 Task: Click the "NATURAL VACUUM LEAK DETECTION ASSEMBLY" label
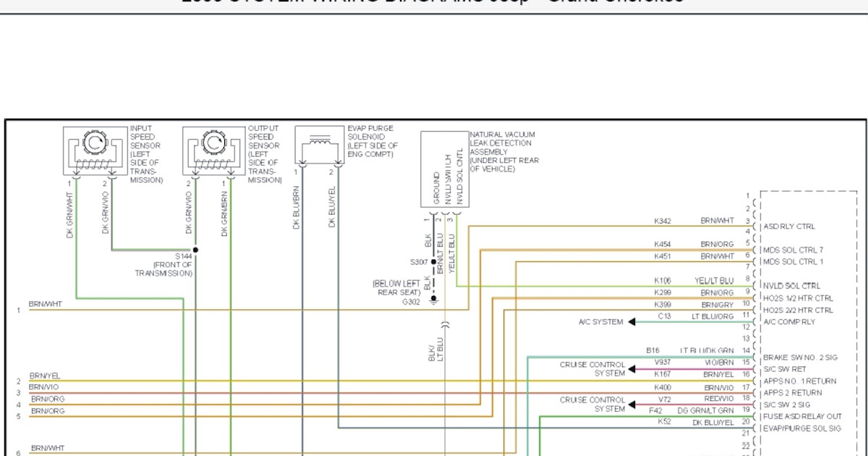coord(504,151)
